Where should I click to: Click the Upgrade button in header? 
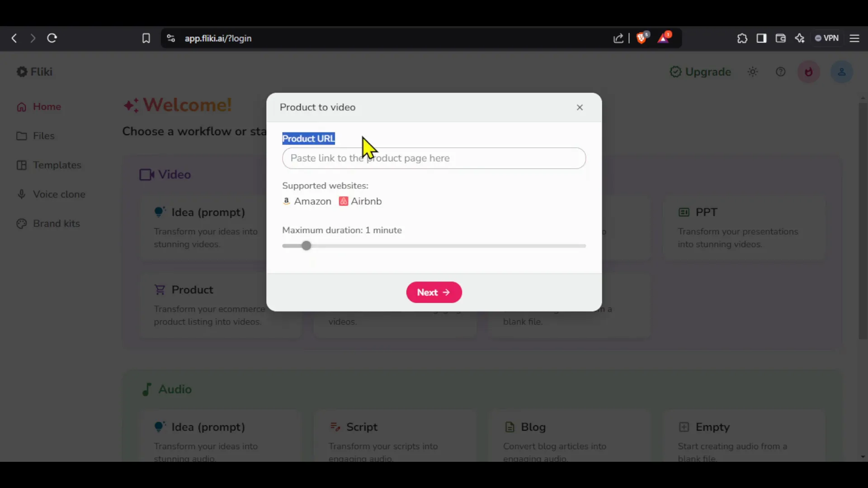coord(701,71)
